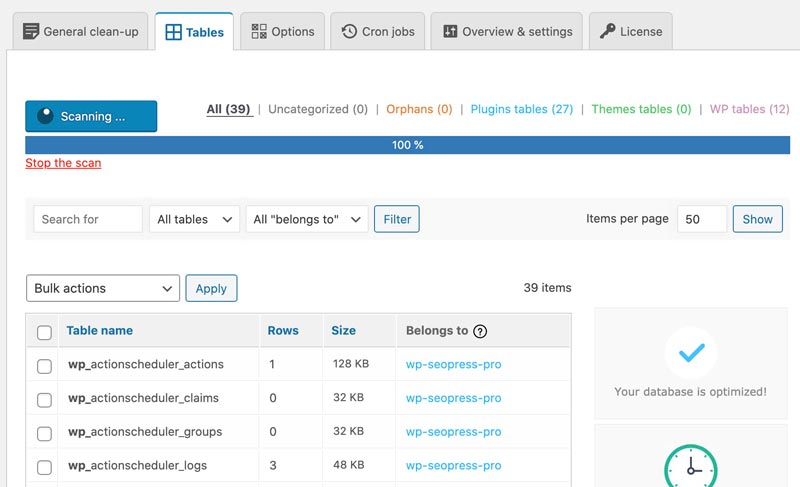Open wp-seopress-pro link for wp_actionscheduler_logs
Image resolution: width=800 pixels, height=487 pixels.
(x=454, y=465)
